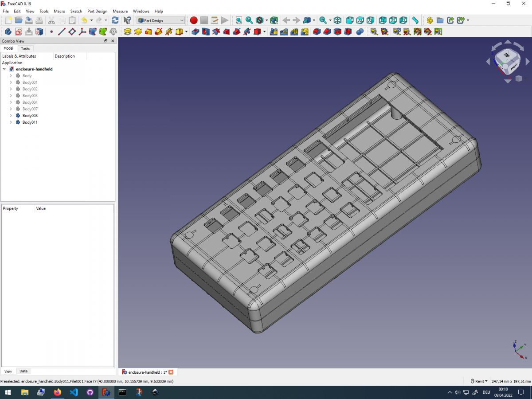Select Body011 in the model tree
Image resolution: width=532 pixels, height=399 pixels.
[x=29, y=122]
